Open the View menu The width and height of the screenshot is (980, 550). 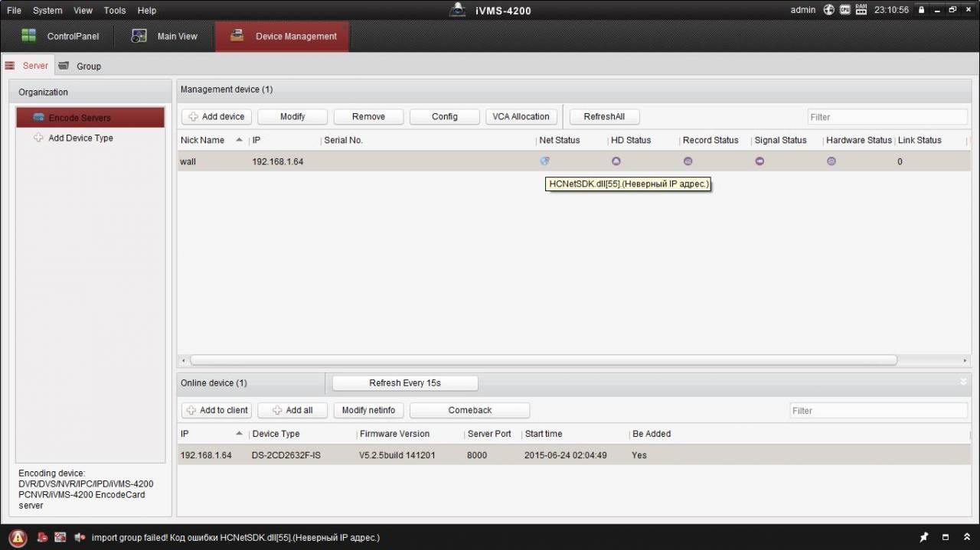[x=83, y=11]
